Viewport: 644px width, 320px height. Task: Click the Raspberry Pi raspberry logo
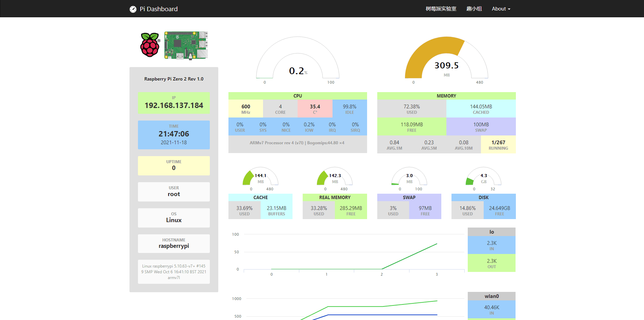(x=150, y=45)
